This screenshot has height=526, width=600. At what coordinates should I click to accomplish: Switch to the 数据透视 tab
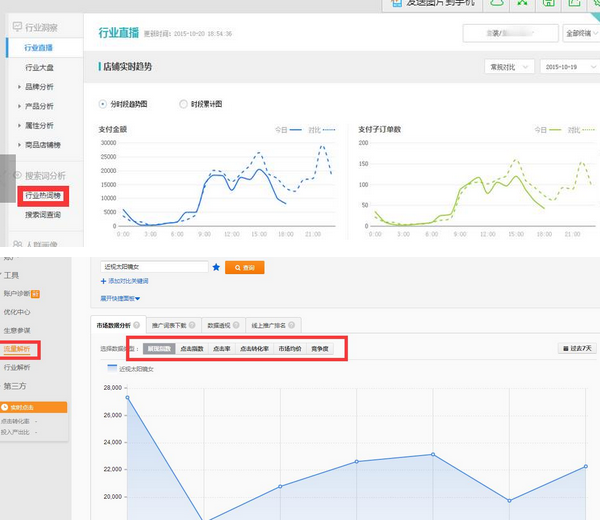[x=223, y=325]
